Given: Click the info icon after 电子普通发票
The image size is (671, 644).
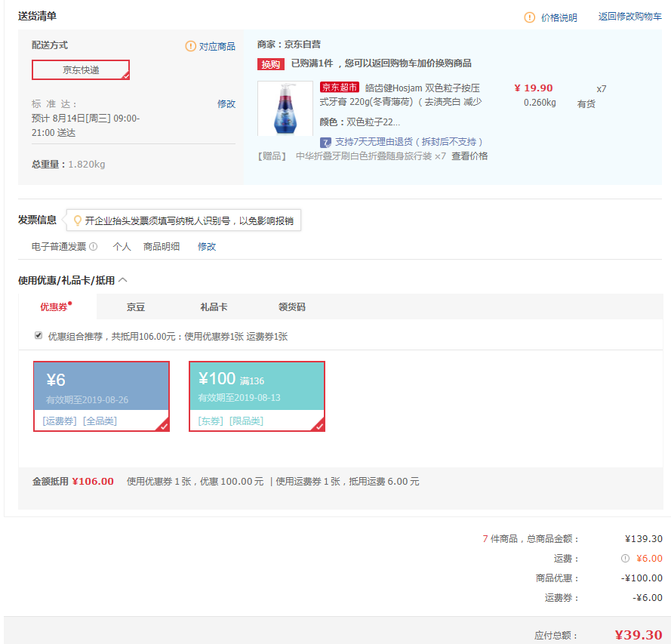Looking at the screenshot, I should coord(94,246).
